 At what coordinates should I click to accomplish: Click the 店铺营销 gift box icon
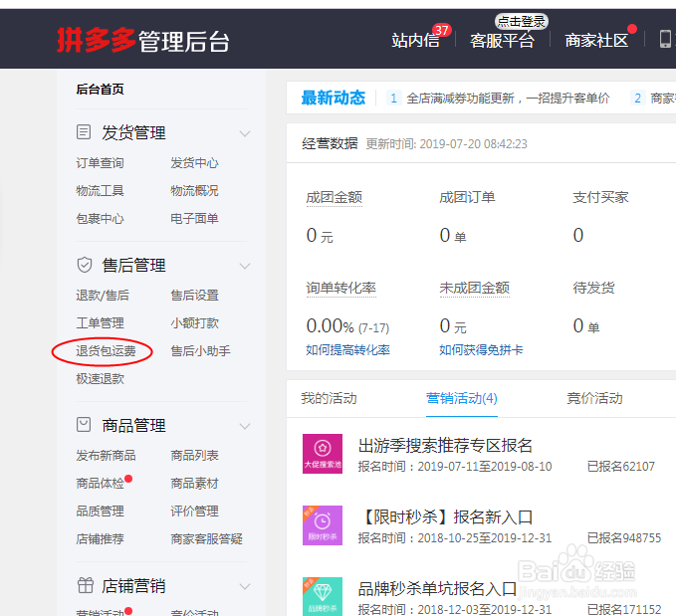pyautogui.click(x=85, y=585)
